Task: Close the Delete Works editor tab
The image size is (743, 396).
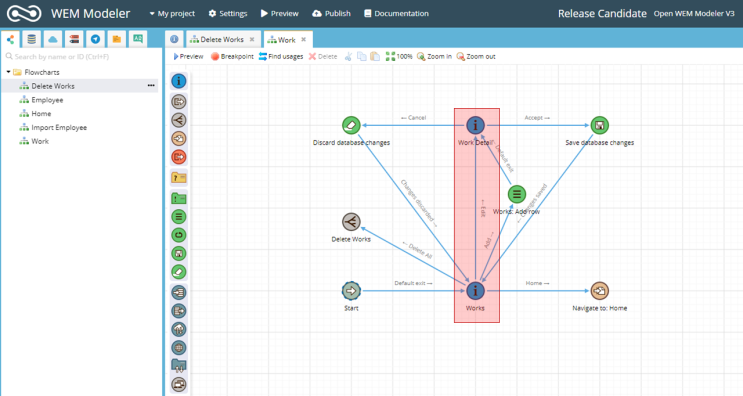Action: click(252, 40)
